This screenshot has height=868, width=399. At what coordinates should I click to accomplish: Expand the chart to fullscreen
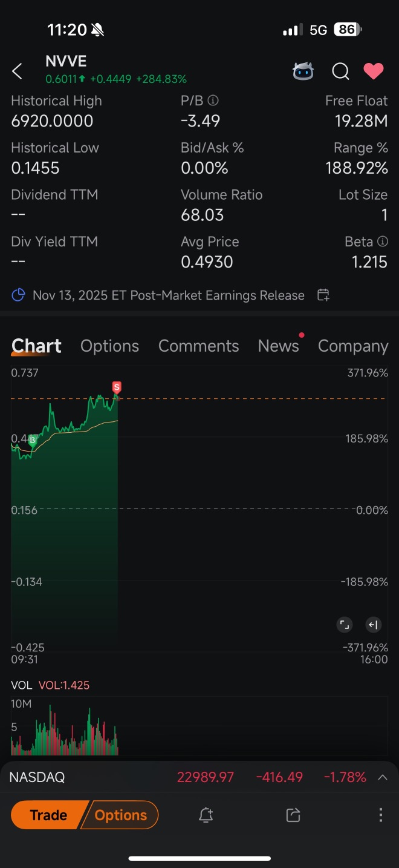tap(344, 625)
